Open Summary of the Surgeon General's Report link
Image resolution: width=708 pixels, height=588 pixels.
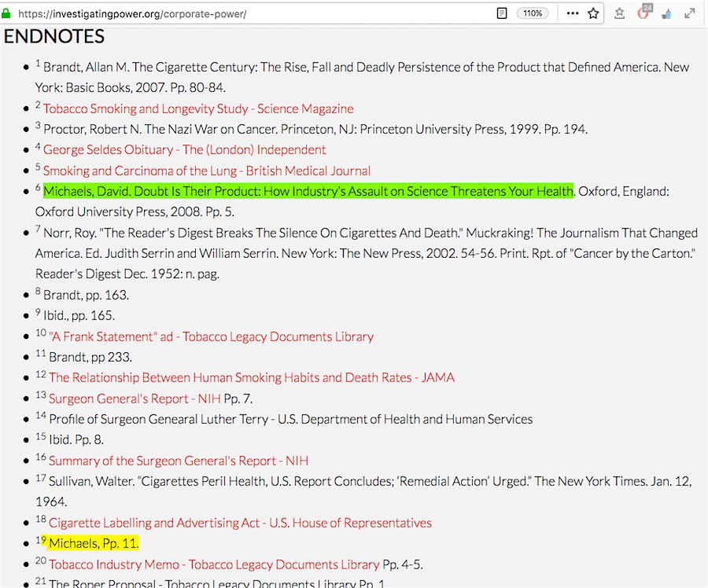[x=179, y=461]
